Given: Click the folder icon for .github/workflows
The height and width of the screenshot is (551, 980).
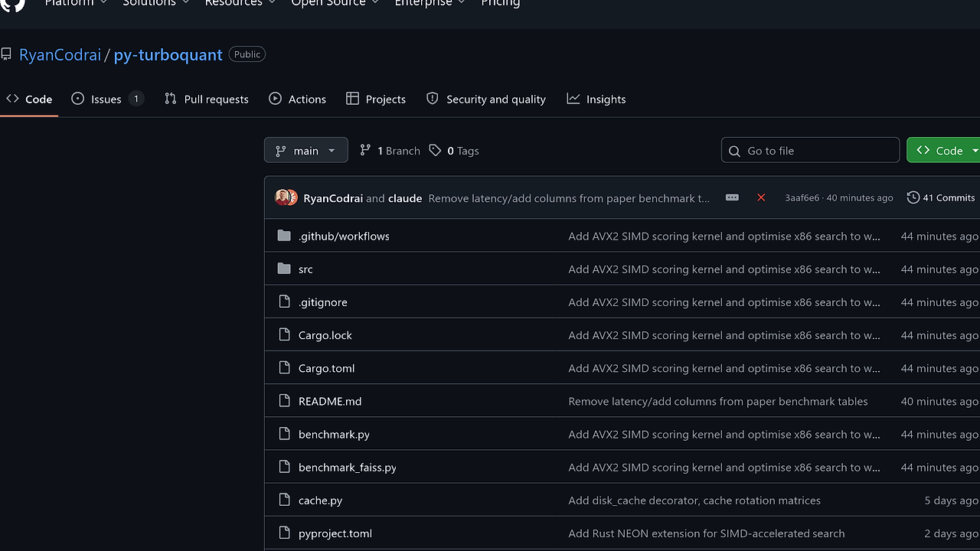Looking at the screenshot, I should coord(284,235).
